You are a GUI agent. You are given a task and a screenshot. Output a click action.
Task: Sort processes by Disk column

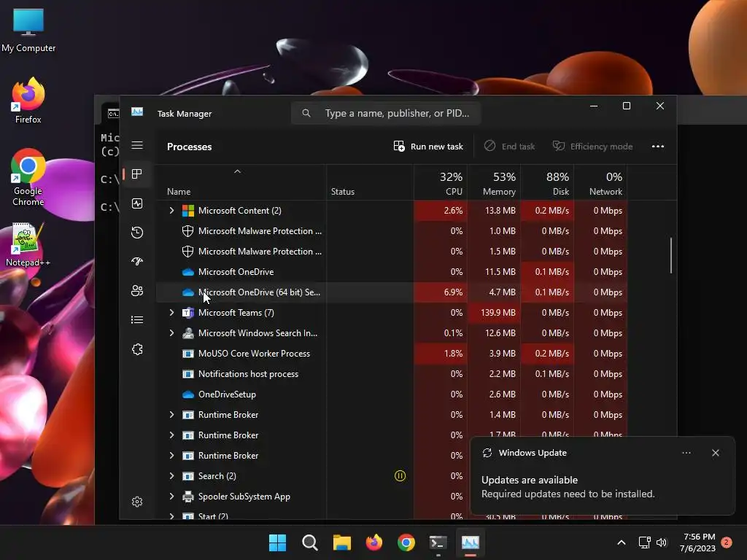click(x=547, y=184)
